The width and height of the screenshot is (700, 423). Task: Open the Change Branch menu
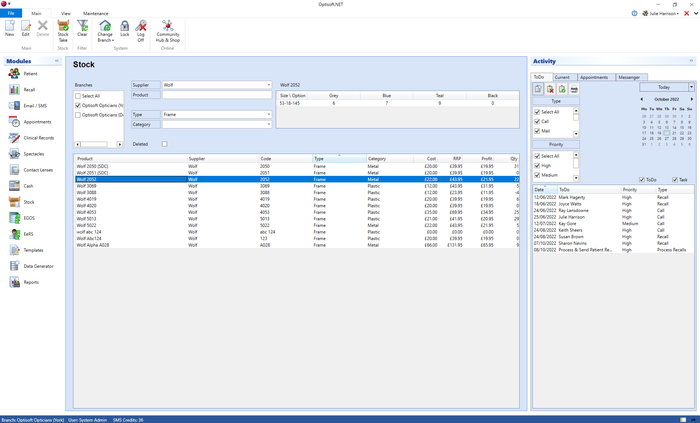(105, 31)
